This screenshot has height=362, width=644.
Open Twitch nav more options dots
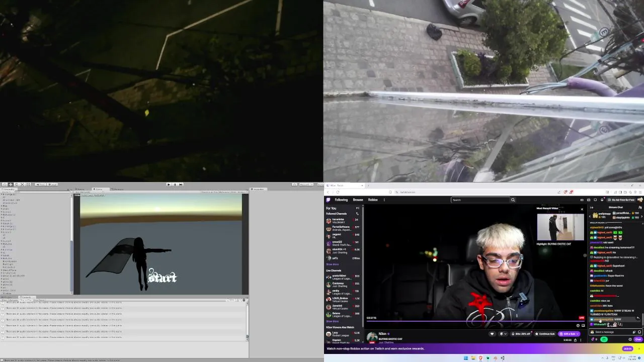(x=384, y=200)
